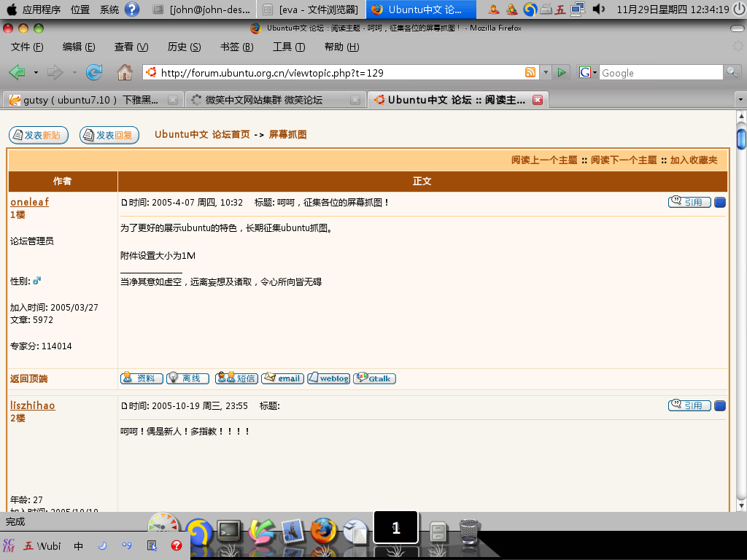Click the single-person buddy icon in the tray

[494, 9]
